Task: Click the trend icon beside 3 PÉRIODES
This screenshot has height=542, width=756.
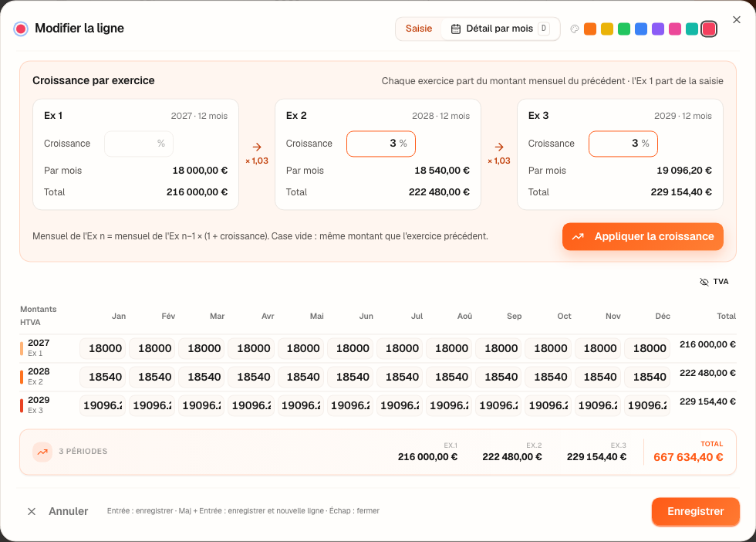Action: tap(42, 452)
